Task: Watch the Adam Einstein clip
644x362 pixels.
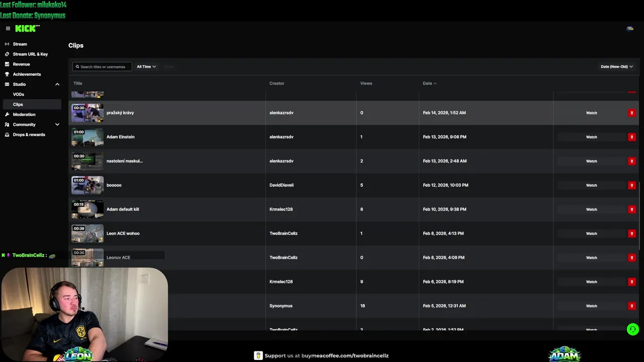Action: pyautogui.click(x=591, y=137)
